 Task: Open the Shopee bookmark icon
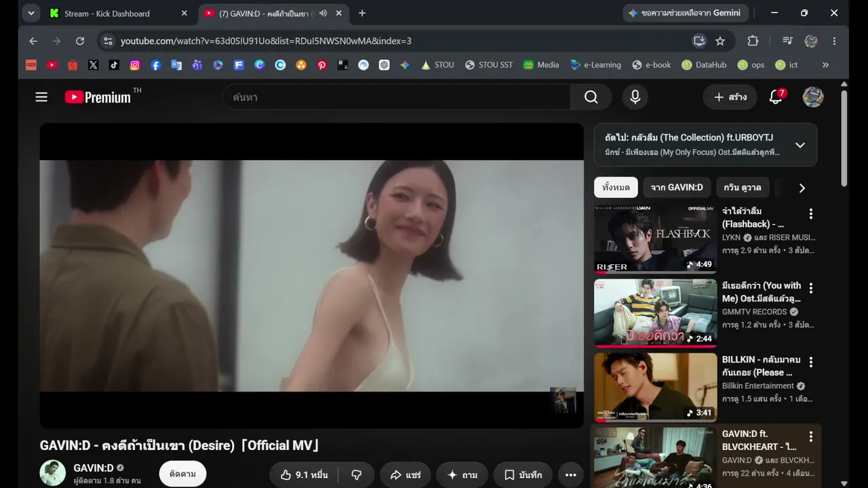pos(73,65)
